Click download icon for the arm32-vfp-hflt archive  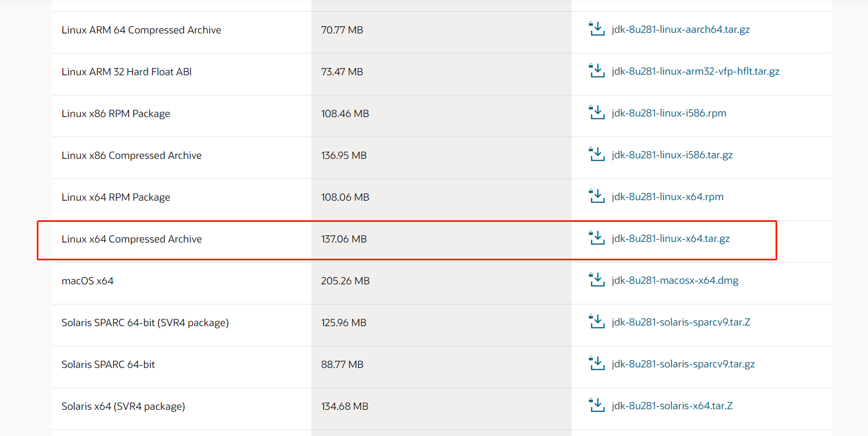pyautogui.click(x=597, y=71)
